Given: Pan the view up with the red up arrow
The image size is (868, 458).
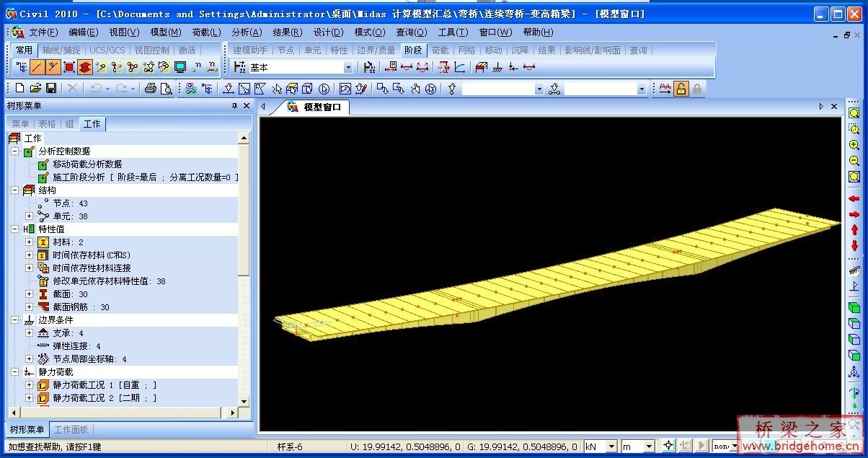Looking at the screenshot, I should 854,230.
